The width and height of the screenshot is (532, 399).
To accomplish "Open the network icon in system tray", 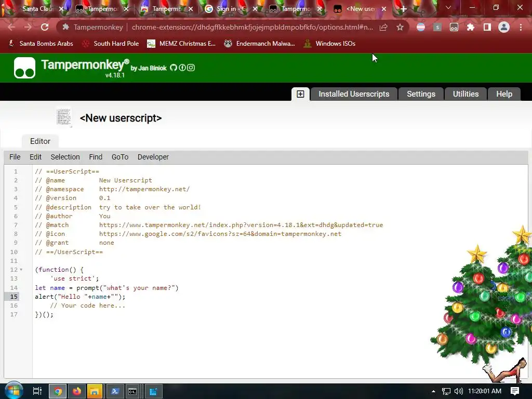I will tap(446, 391).
